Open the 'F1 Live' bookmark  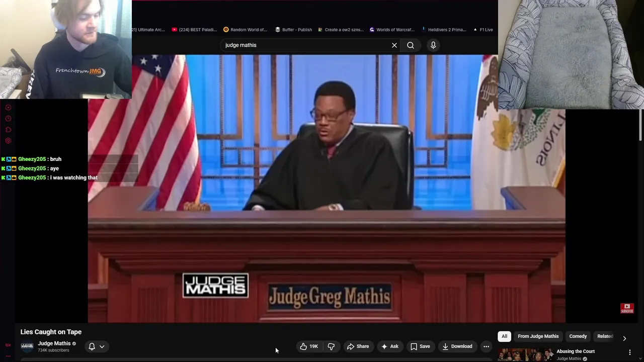(x=483, y=30)
